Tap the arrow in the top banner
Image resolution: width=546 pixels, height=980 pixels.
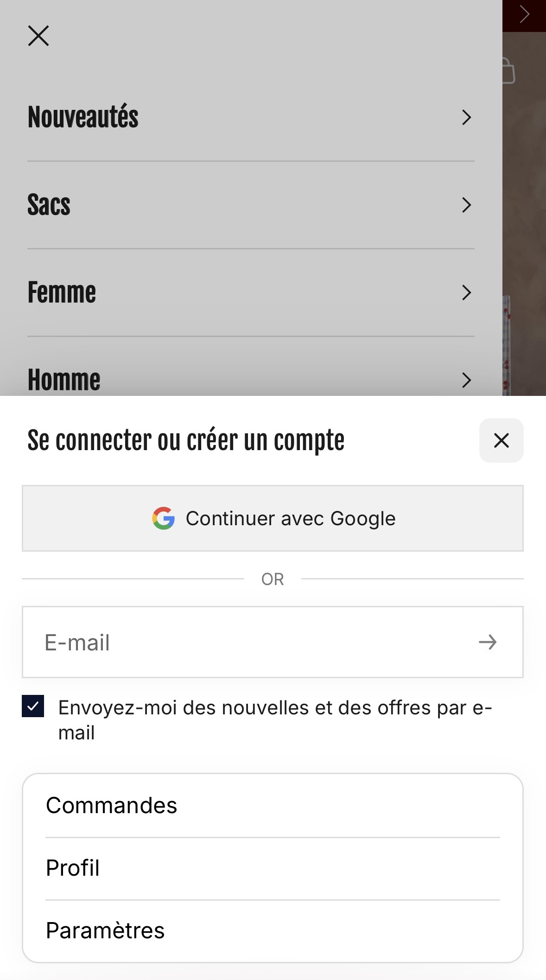coord(524,14)
